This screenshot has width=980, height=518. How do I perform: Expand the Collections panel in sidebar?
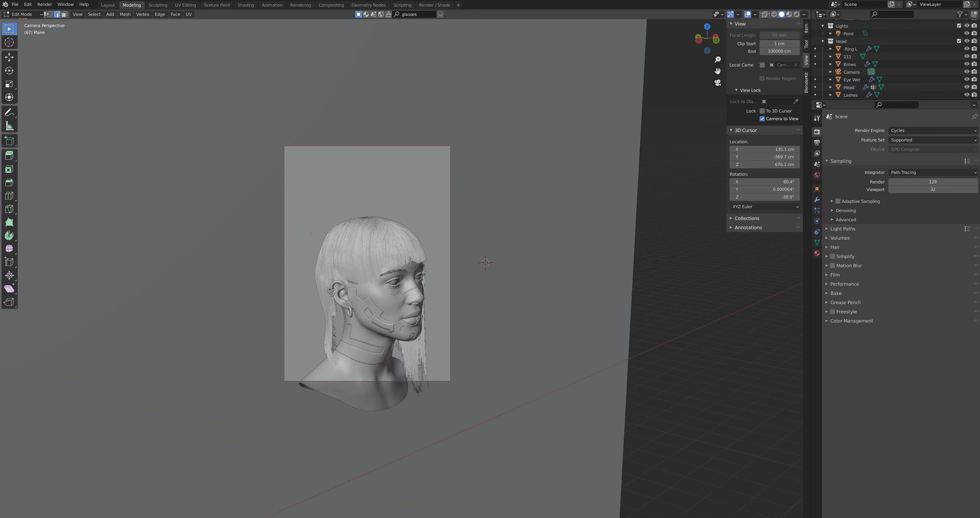pos(746,218)
